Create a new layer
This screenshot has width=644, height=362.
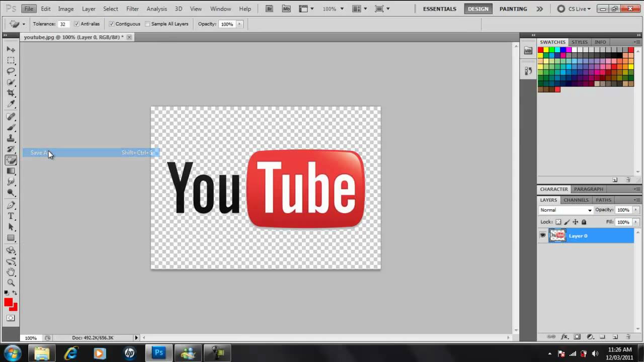click(x=615, y=336)
